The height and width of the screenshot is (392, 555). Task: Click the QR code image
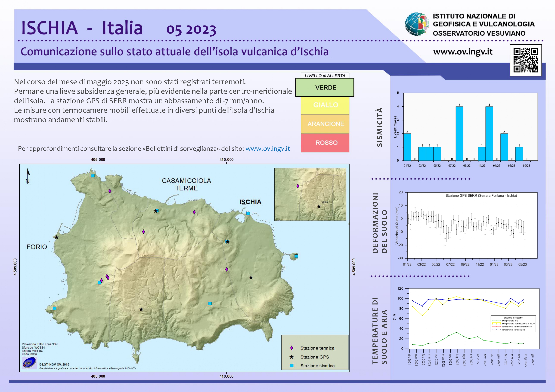tap(526, 60)
